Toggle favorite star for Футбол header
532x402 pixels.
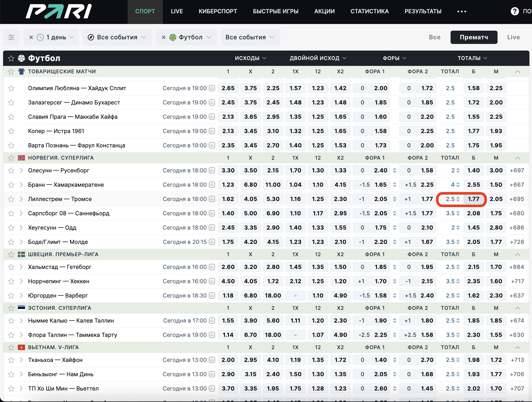point(11,58)
